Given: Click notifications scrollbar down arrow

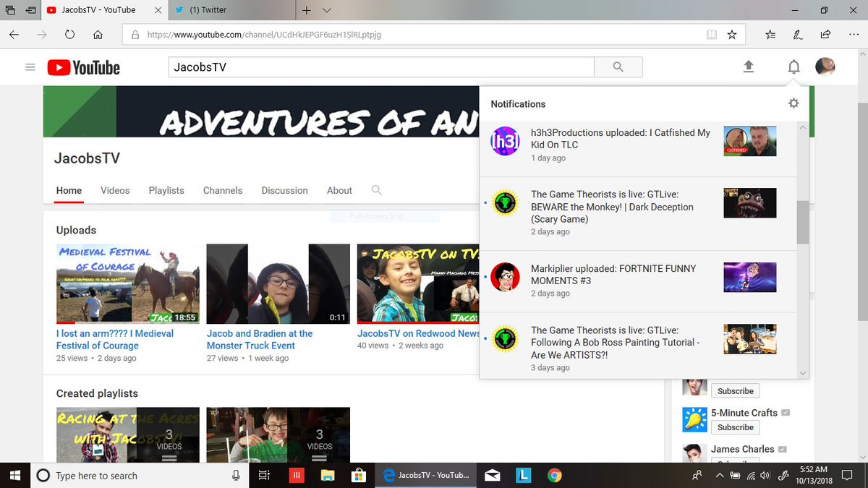Looking at the screenshot, I should pos(803,373).
